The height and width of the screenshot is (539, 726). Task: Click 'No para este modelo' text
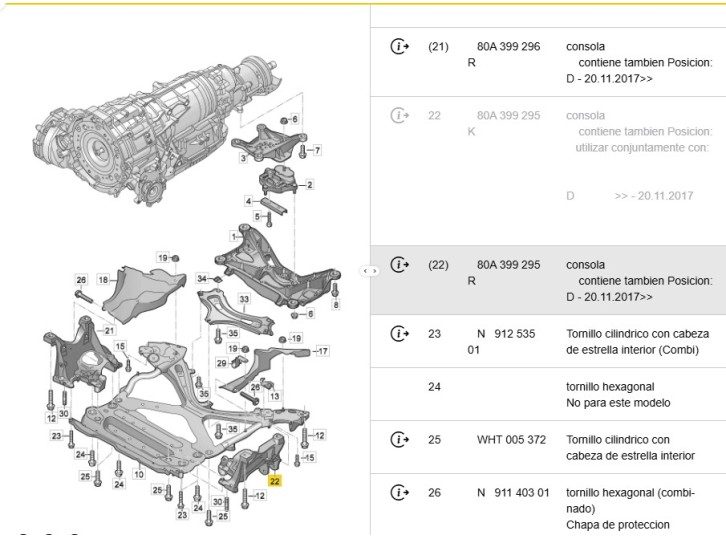(618, 402)
